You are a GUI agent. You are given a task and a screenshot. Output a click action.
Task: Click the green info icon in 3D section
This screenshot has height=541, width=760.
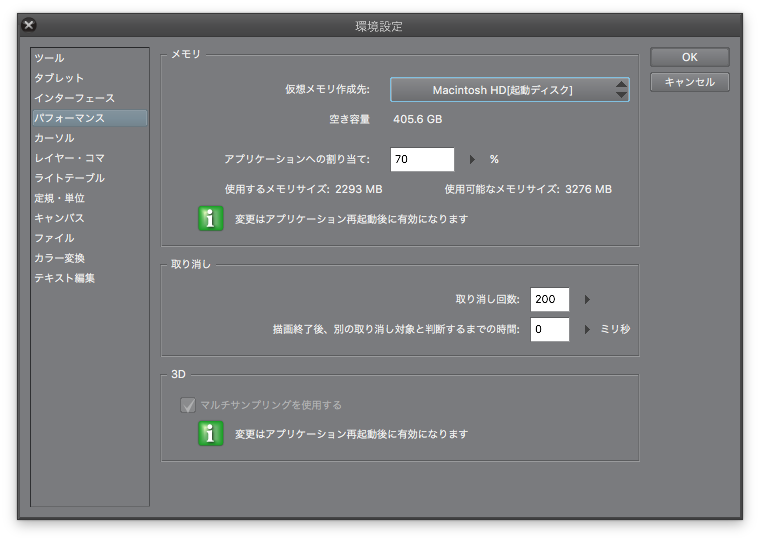pyautogui.click(x=210, y=434)
